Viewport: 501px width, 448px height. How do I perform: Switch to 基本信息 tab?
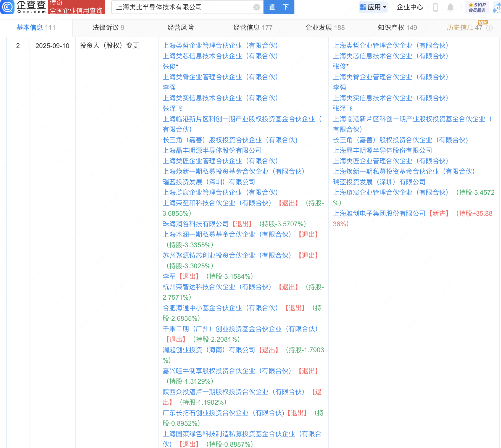tap(36, 28)
